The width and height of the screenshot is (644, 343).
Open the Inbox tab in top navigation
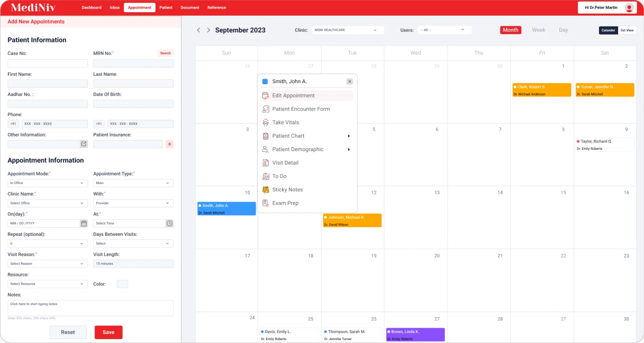115,8
